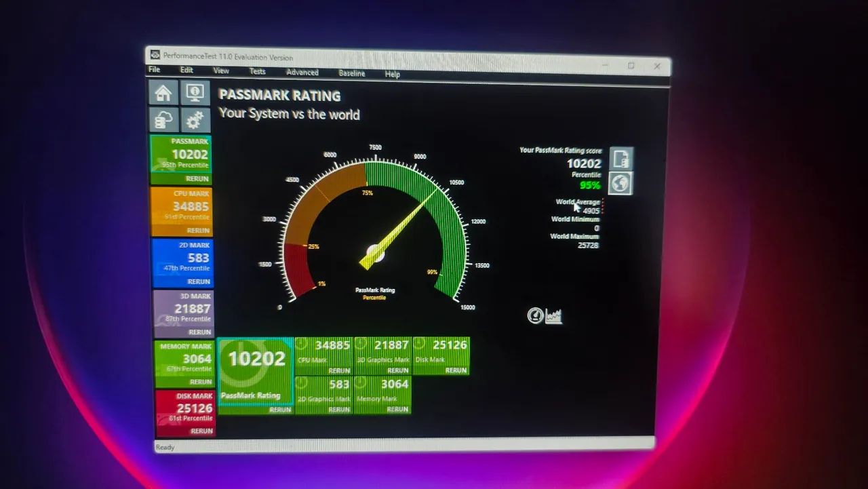Screen dimensions: 868x489
Task: Click the bottom Memory Mark 3064 tile
Action: (x=382, y=395)
